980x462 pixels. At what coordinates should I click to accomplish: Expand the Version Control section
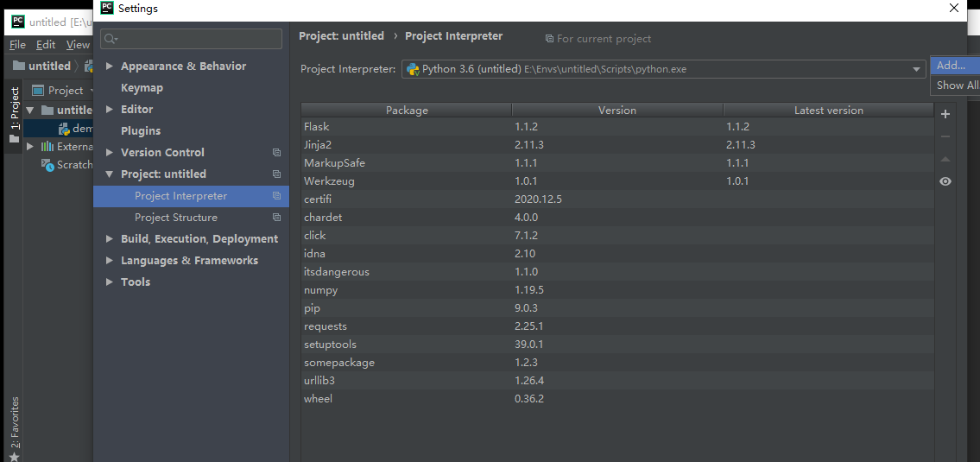coord(110,153)
